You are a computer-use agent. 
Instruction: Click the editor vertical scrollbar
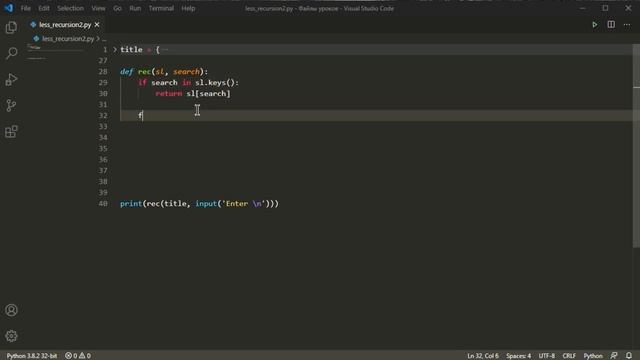[636, 145]
